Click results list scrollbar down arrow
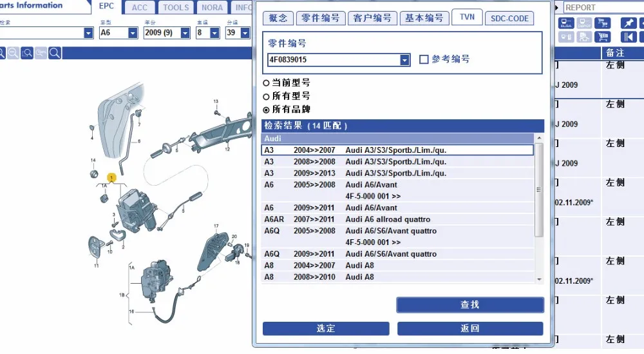This screenshot has height=354, width=644. pos(539,279)
